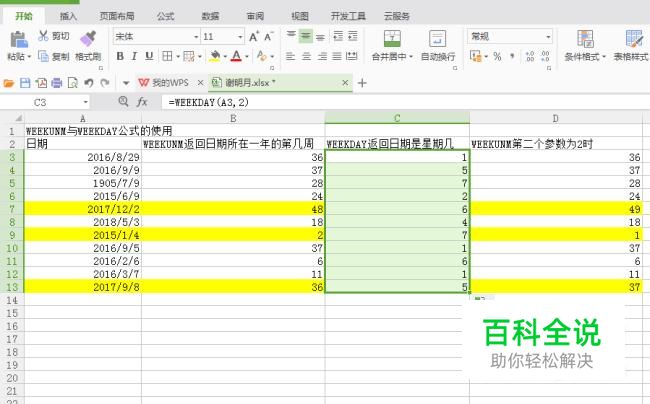
Task: Expand fill color dropdown arrow
Action: click(x=225, y=56)
